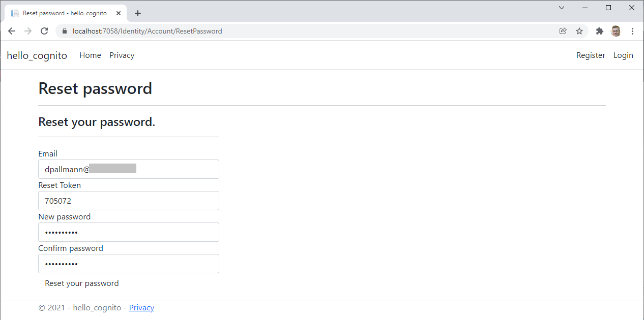The height and width of the screenshot is (320, 644).
Task: Open the Login link
Action: pos(623,55)
